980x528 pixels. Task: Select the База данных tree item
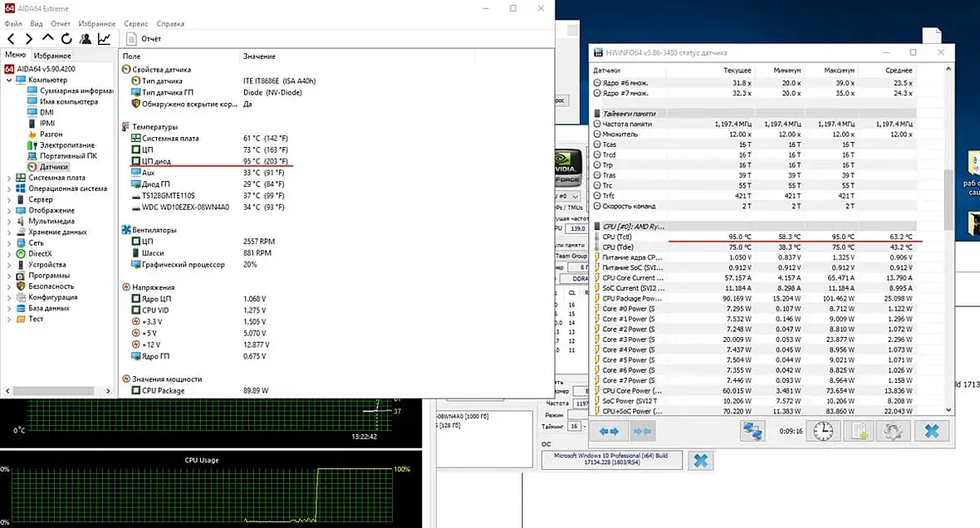tap(42, 308)
